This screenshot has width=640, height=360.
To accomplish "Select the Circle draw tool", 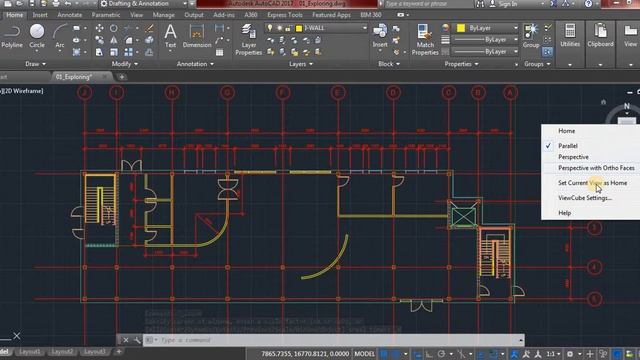I will click(37, 37).
